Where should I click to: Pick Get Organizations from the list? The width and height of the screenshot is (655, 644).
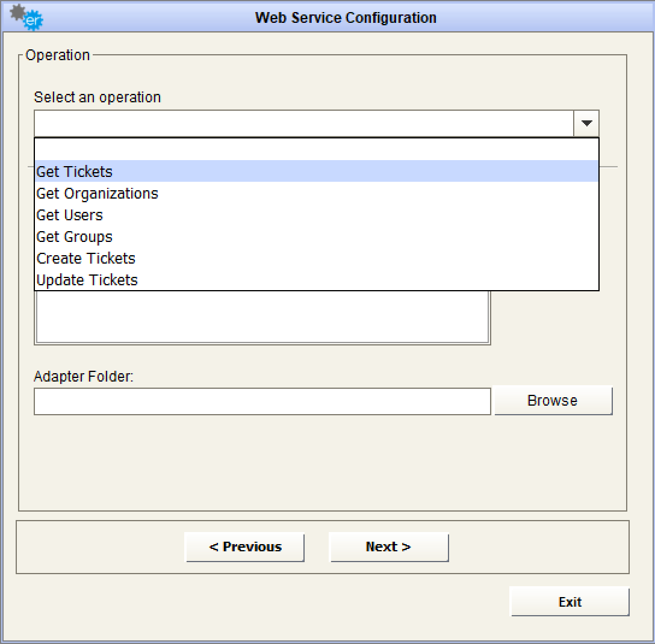pyautogui.click(x=98, y=193)
